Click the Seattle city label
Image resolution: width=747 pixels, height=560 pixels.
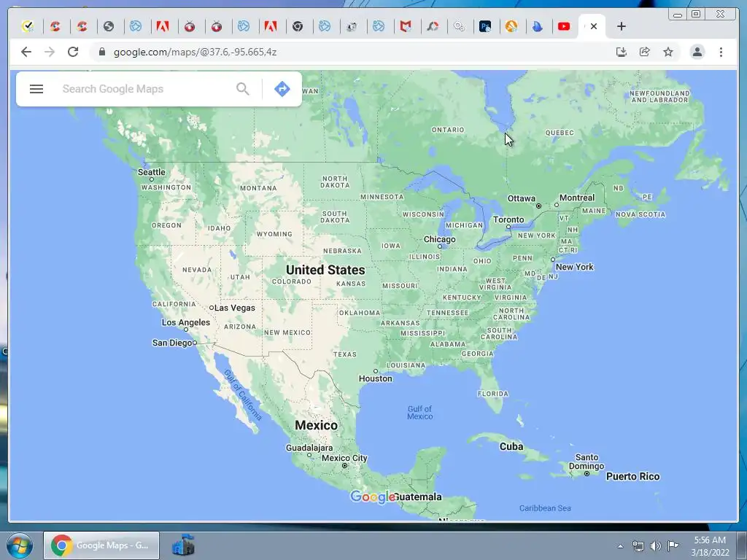pos(152,172)
